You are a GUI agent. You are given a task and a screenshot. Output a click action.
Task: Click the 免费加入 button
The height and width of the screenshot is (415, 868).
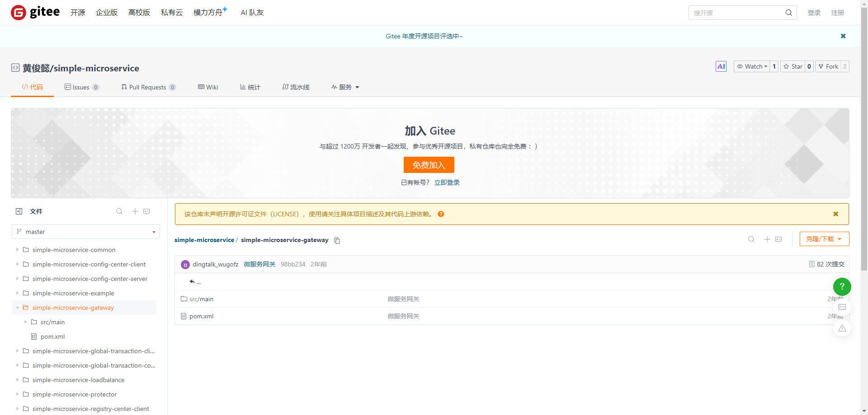click(429, 165)
